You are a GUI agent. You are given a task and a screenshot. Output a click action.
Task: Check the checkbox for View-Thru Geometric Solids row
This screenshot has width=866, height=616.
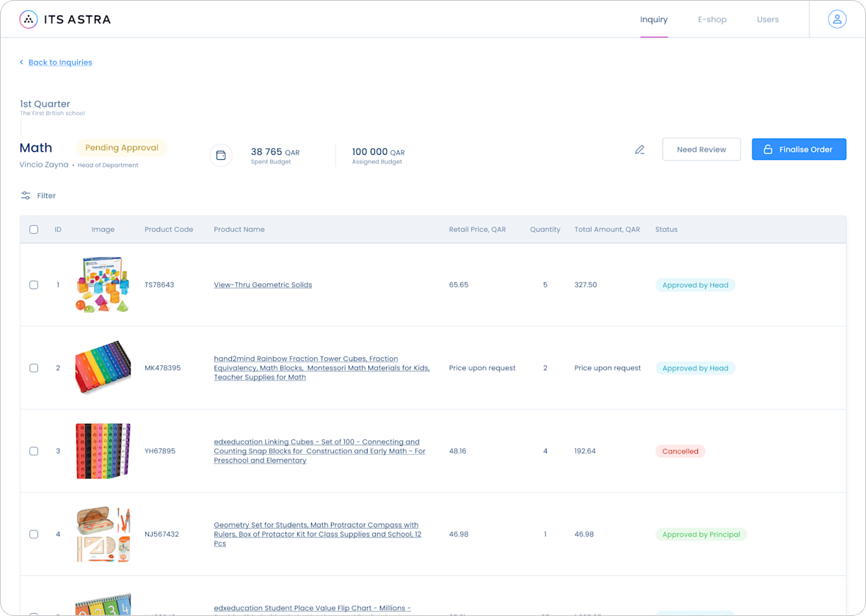coord(34,285)
